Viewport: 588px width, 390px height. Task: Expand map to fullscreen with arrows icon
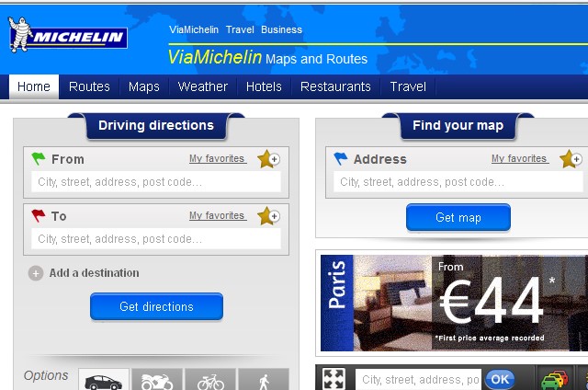pos(334,378)
